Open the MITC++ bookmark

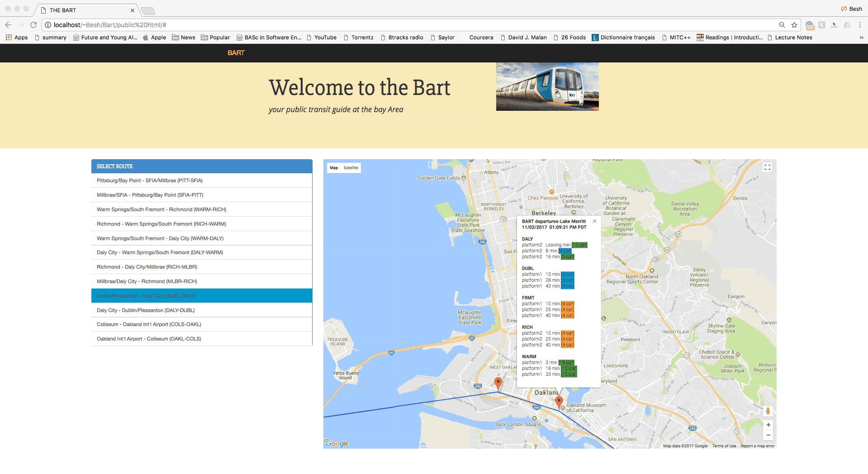676,38
